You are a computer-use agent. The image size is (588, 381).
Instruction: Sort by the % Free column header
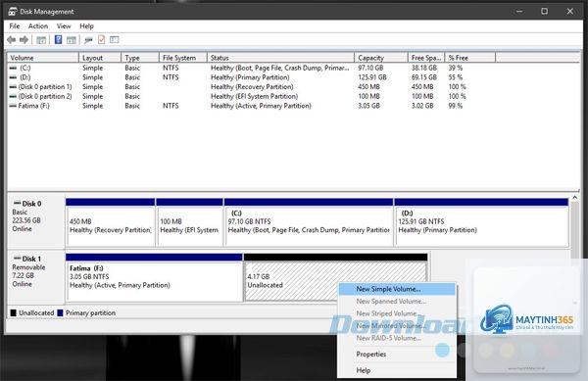(x=470, y=58)
